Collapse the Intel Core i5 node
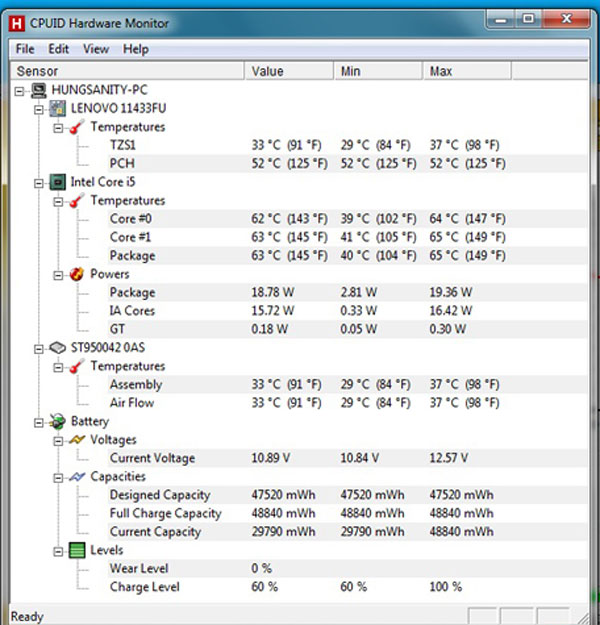 (x=39, y=183)
